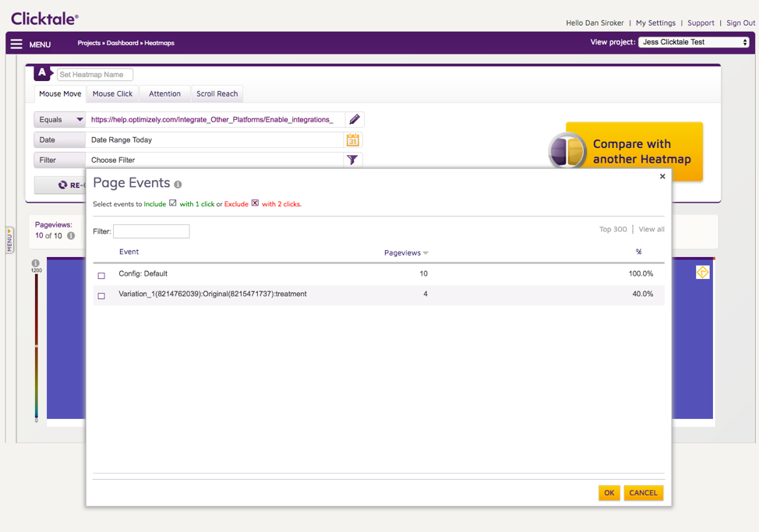Switch to the Scroll Reach tab
759x532 pixels.
point(217,93)
